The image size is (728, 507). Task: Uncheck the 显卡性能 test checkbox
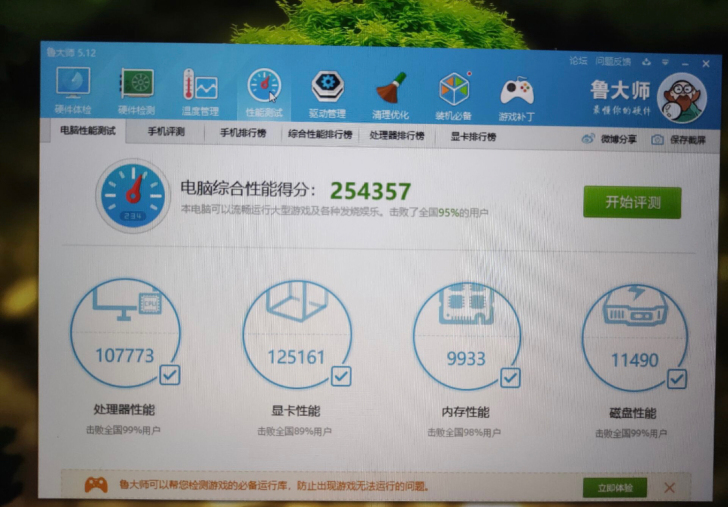click(x=341, y=376)
